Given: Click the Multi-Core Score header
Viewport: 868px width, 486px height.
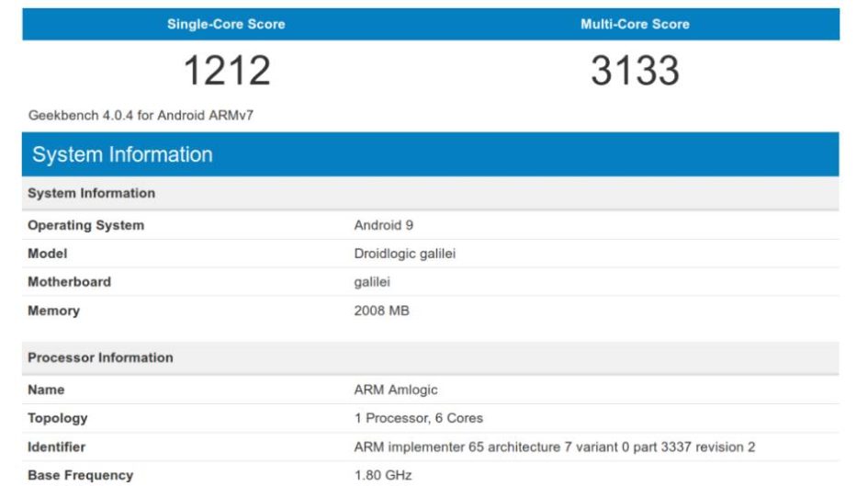Looking at the screenshot, I should 635,24.
